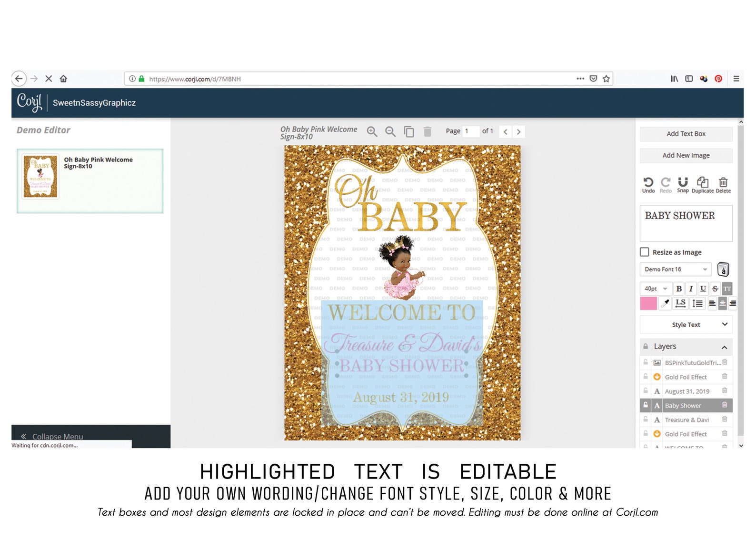The width and height of the screenshot is (756, 540).
Task: Open the line height spacing control
Action: (697, 303)
